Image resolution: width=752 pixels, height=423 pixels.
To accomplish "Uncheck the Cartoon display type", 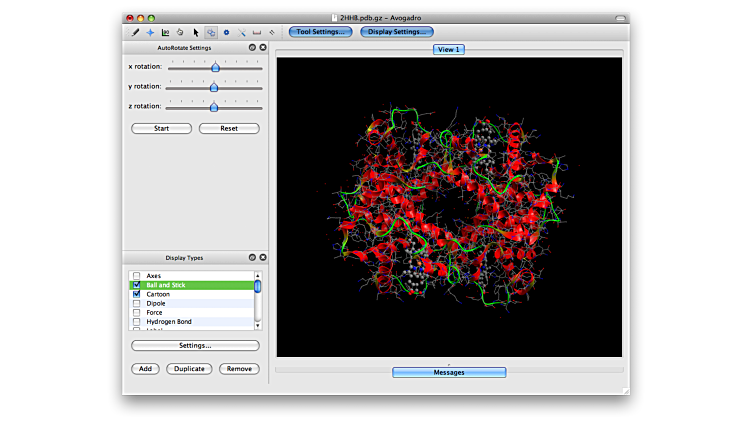I will tap(137, 295).
